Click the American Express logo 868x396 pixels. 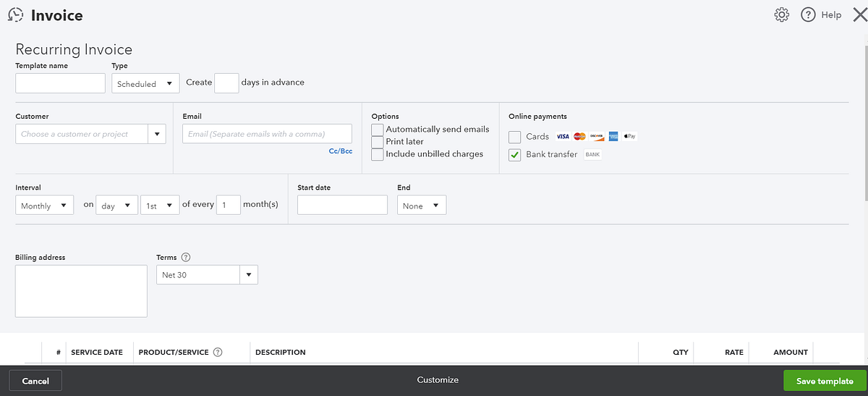[613, 136]
